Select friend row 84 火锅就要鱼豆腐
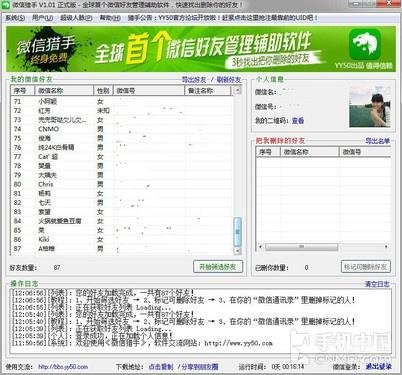Viewport: 402px width, 375px height. tap(122, 221)
